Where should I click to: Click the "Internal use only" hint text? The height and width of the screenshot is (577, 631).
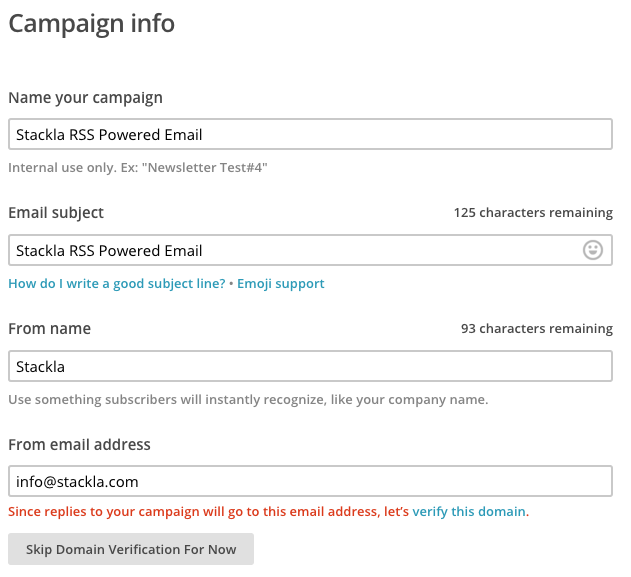pyautogui.click(x=138, y=168)
